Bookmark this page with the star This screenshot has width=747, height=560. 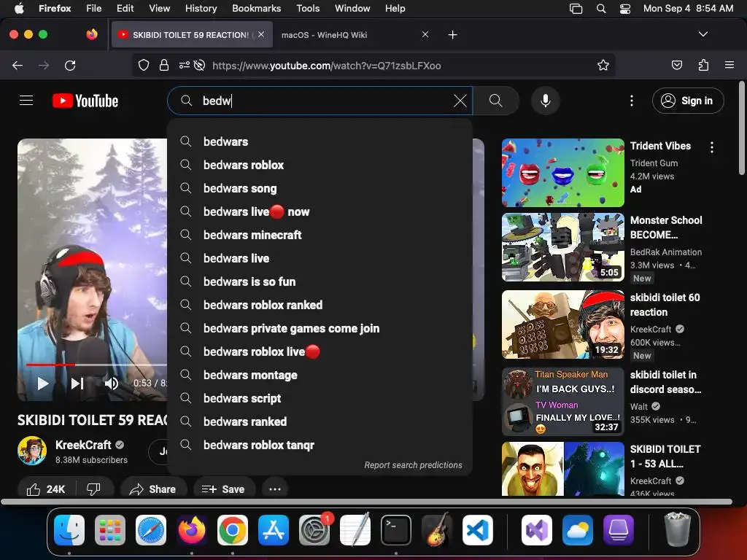click(x=603, y=65)
